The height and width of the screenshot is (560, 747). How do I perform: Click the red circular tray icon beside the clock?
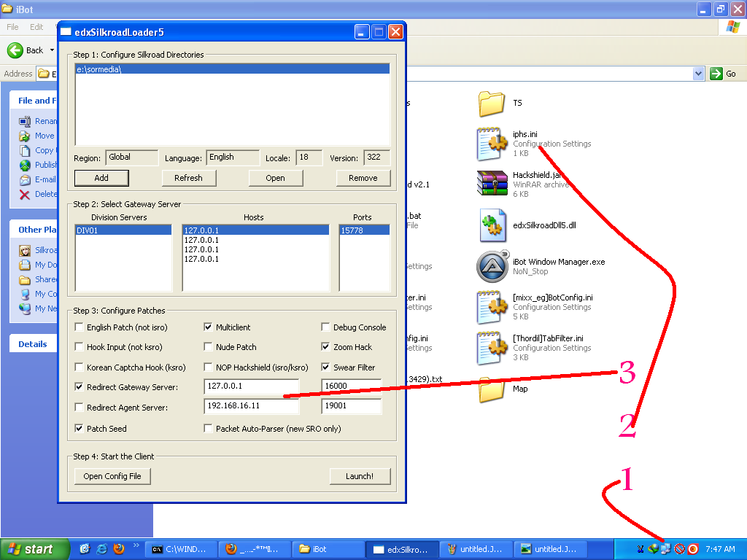click(x=693, y=549)
